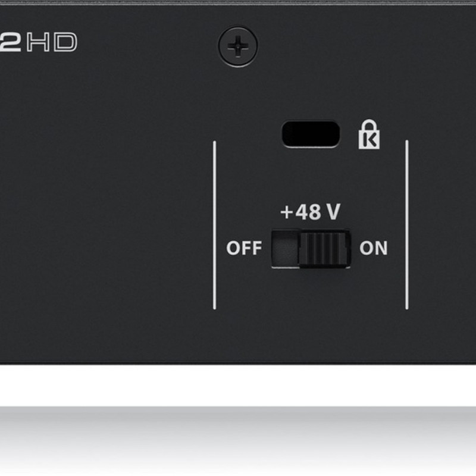
Task: Click the Kensington padlock icon
Action: (369, 134)
